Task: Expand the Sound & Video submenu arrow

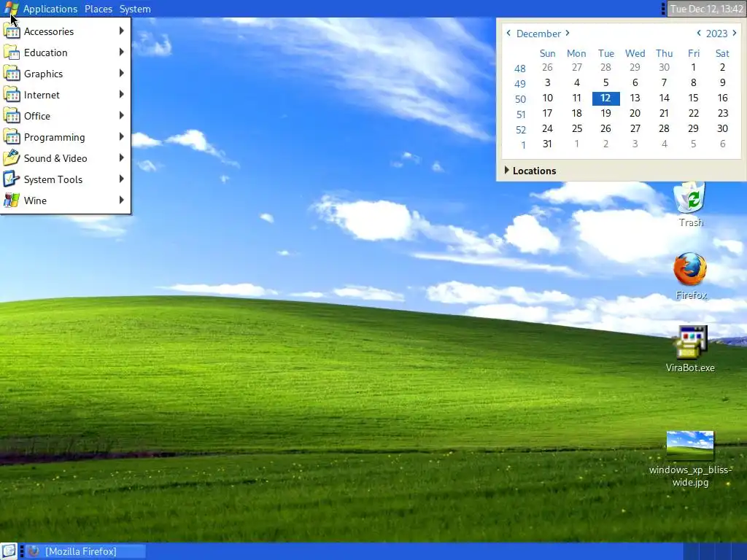Action: 122,158
